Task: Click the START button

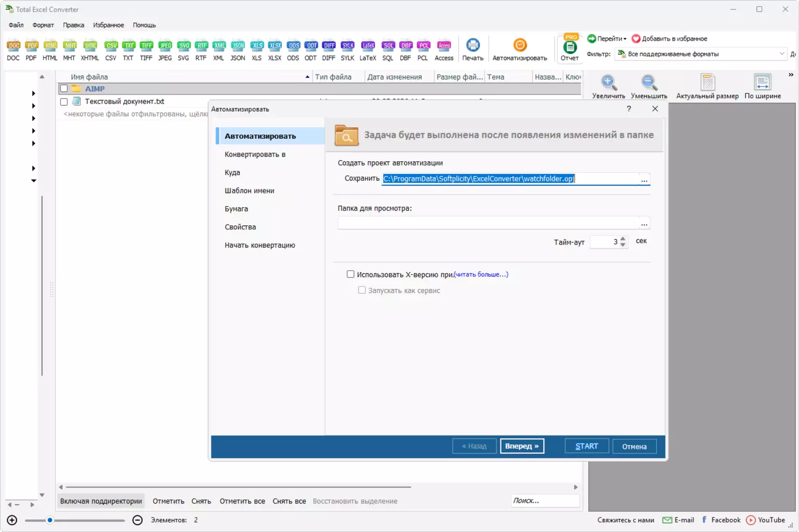Action: pyautogui.click(x=587, y=446)
